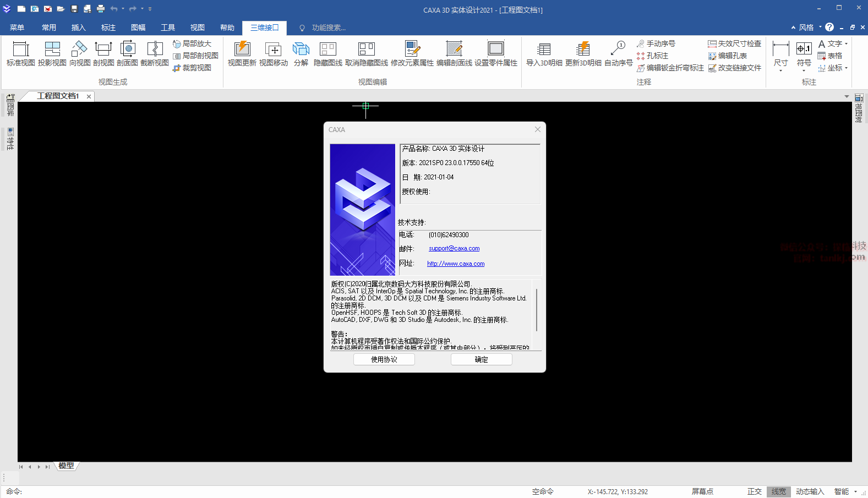Open the 标注 ribbon tab
Screen dimensions: 868x498
108,28
